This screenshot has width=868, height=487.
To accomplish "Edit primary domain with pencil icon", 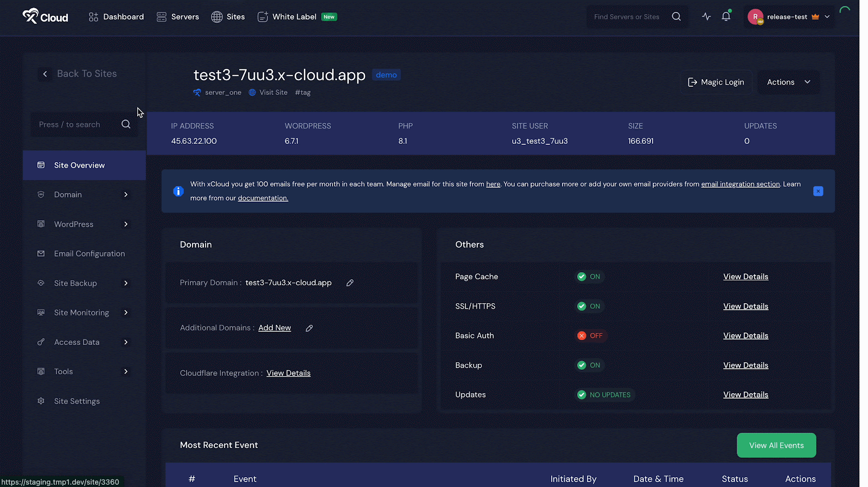I will (x=350, y=283).
